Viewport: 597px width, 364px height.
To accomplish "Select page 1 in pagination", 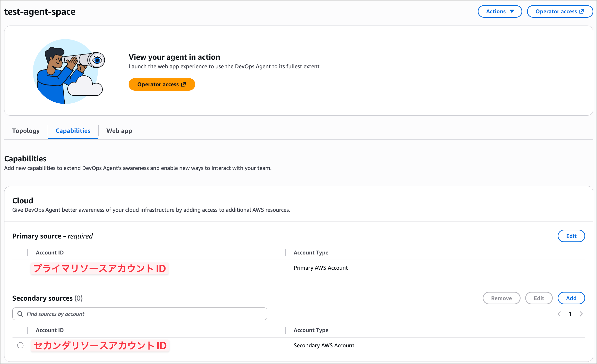I will coord(570,314).
